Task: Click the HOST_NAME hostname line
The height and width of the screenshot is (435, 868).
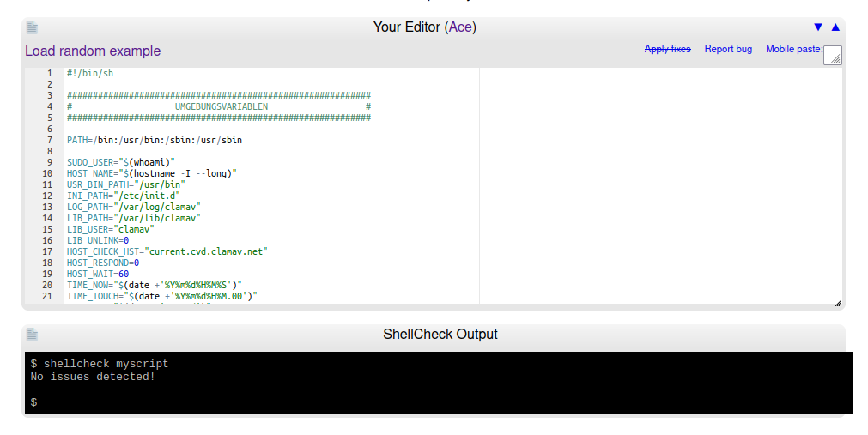Action: pyautogui.click(x=152, y=173)
